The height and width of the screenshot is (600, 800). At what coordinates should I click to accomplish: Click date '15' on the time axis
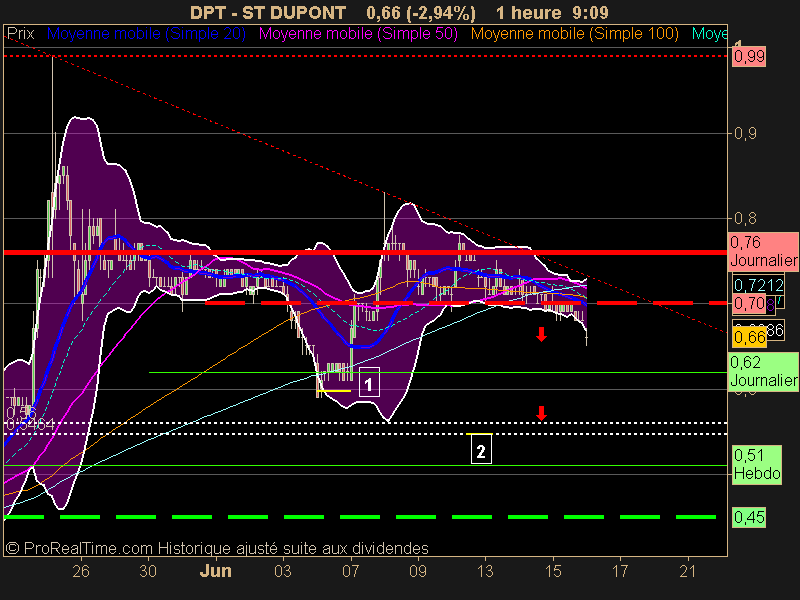click(553, 571)
